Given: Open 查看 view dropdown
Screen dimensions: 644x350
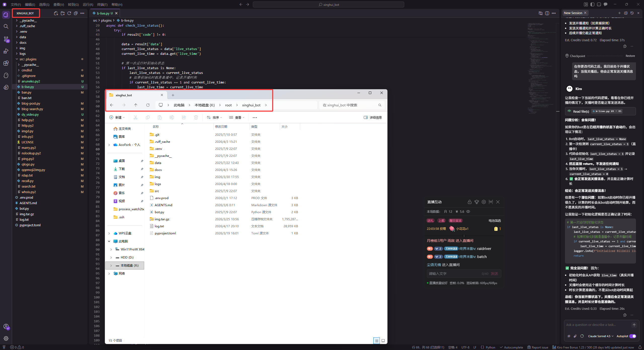Looking at the screenshot, I should pos(237,117).
